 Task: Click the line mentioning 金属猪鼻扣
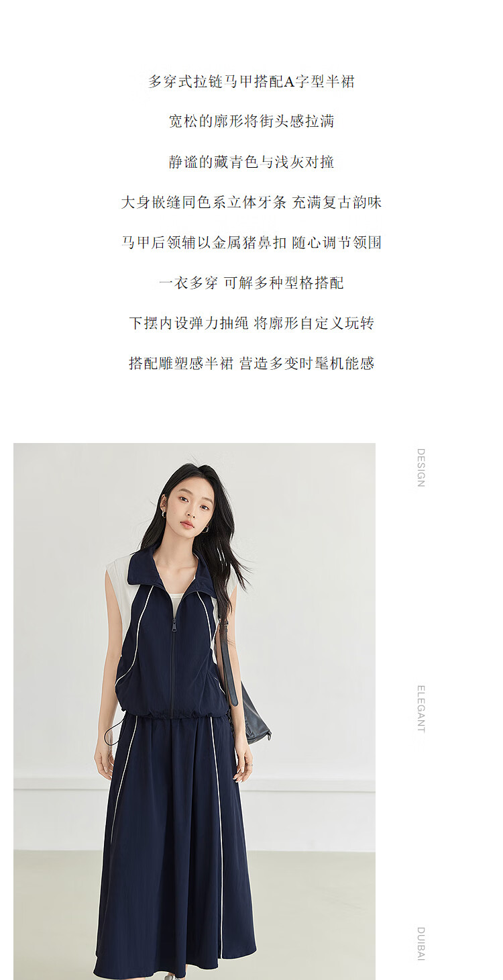pos(251,242)
